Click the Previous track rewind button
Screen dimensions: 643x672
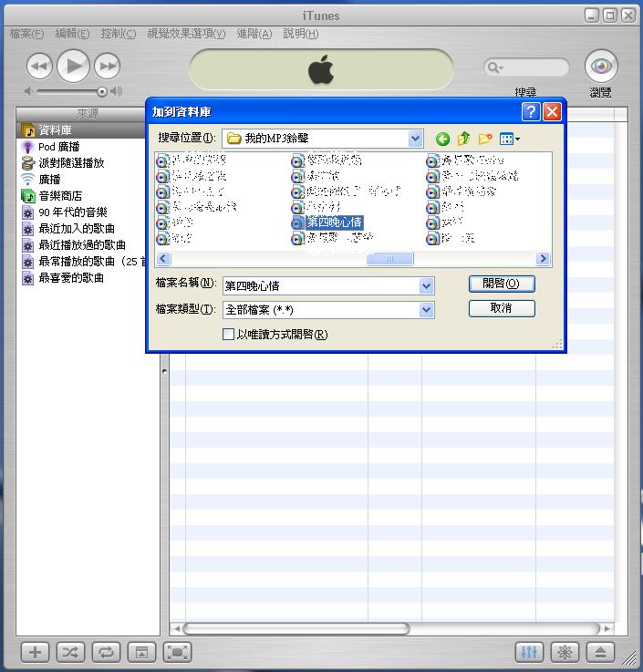click(39, 65)
